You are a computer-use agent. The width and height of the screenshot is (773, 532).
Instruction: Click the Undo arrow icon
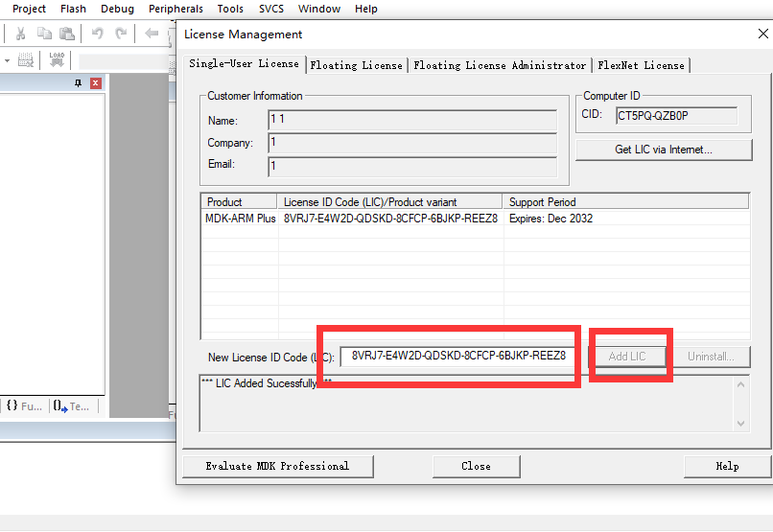[97, 34]
